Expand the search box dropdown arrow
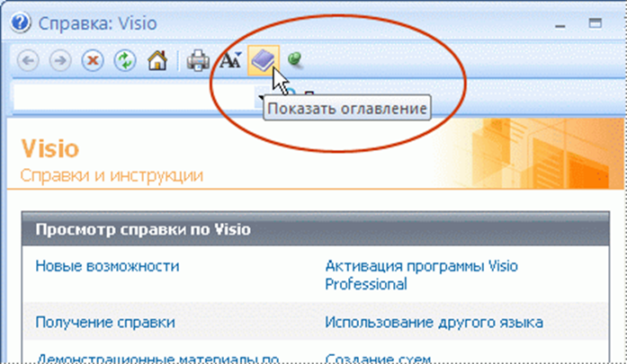This screenshot has width=627, height=364. click(260, 97)
